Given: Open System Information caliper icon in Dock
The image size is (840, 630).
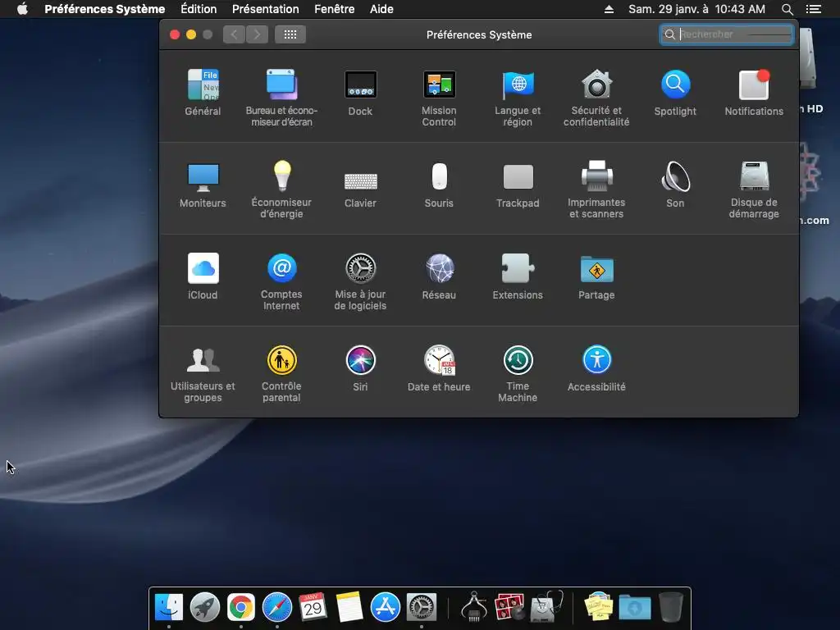Looking at the screenshot, I should [474, 606].
